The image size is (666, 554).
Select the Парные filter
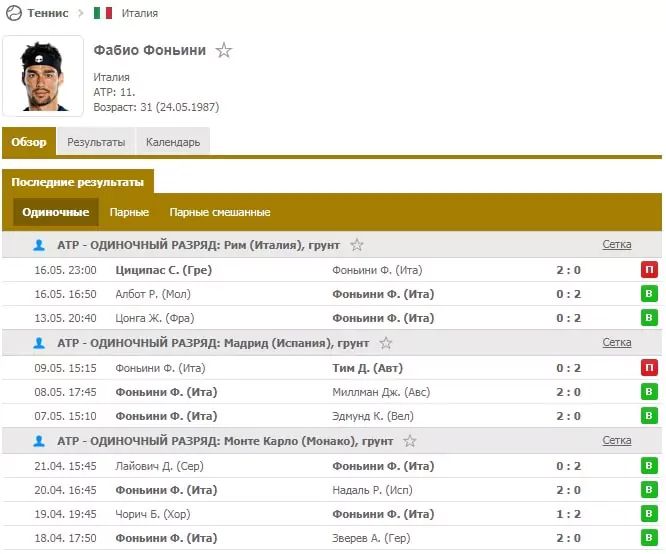[129, 212]
